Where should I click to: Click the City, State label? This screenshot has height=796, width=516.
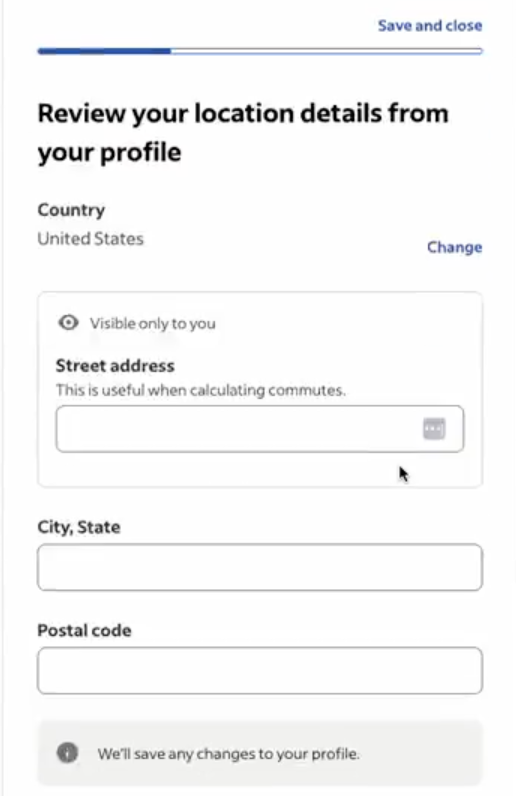click(x=79, y=527)
